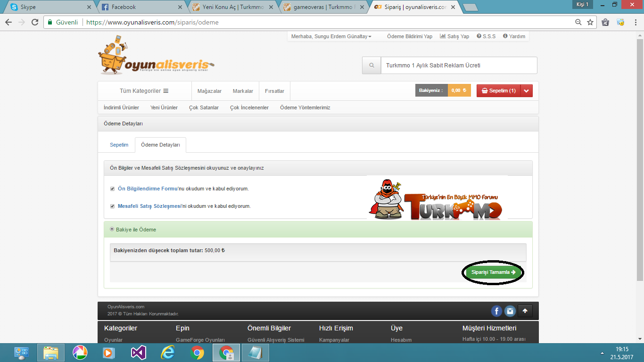Image resolution: width=644 pixels, height=362 pixels.
Task: Launch Internet Explorer from taskbar
Action: pyautogui.click(x=168, y=353)
